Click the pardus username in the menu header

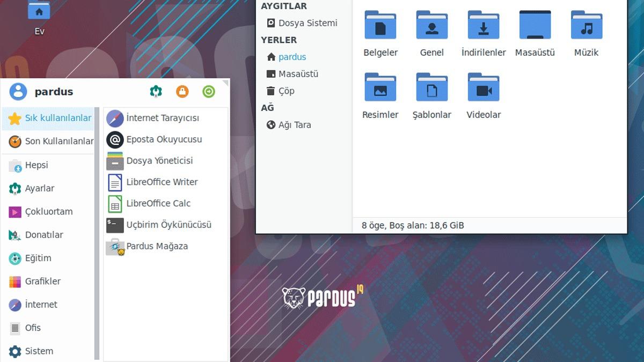point(54,92)
